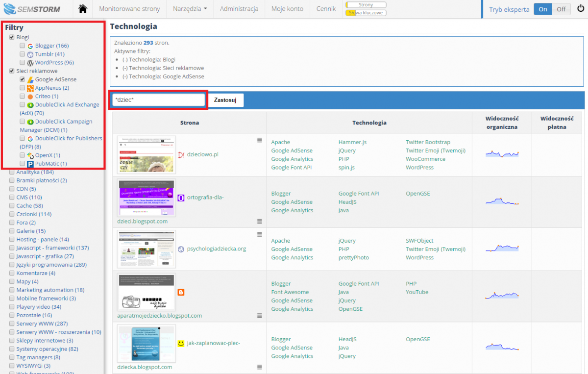The image size is (588, 374).
Task: Uncheck the Sieci reklamowe checkbox
Action: (x=12, y=71)
